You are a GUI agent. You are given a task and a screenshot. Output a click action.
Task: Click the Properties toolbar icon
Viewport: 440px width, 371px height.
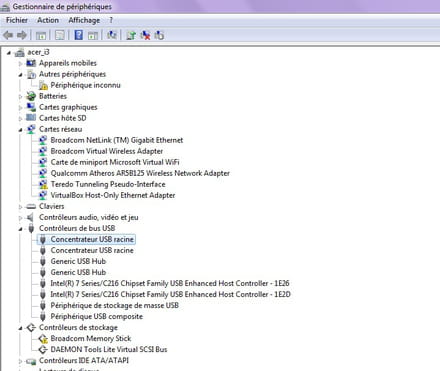pyautogui.click(x=59, y=35)
